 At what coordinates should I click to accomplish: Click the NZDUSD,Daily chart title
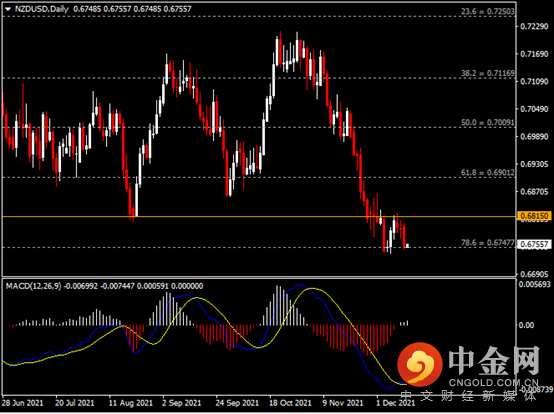pos(41,9)
